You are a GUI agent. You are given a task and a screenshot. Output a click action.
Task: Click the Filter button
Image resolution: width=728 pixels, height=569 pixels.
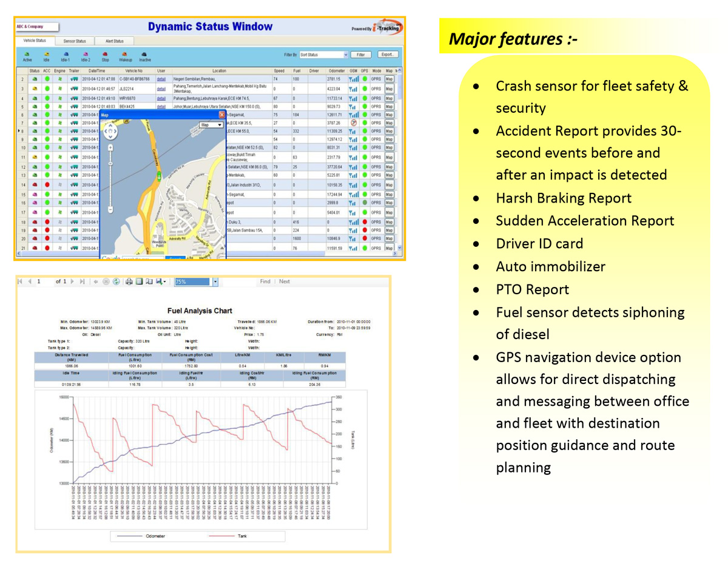(x=360, y=55)
